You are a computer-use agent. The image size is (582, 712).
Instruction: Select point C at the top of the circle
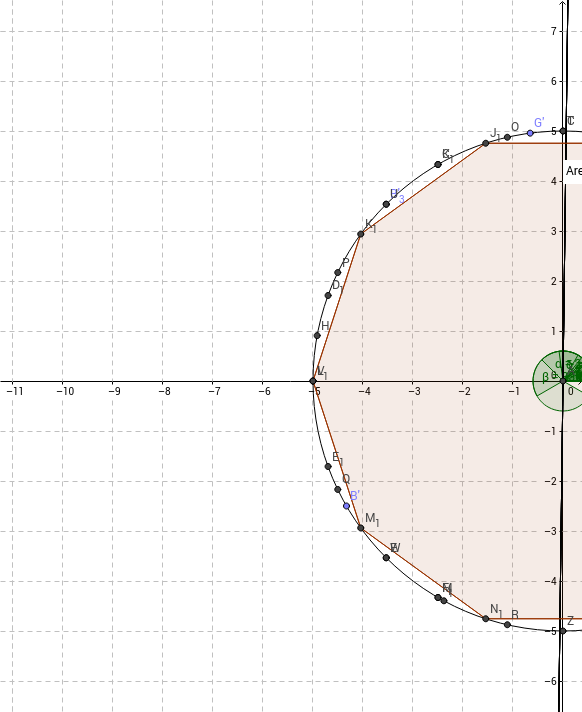click(563, 131)
